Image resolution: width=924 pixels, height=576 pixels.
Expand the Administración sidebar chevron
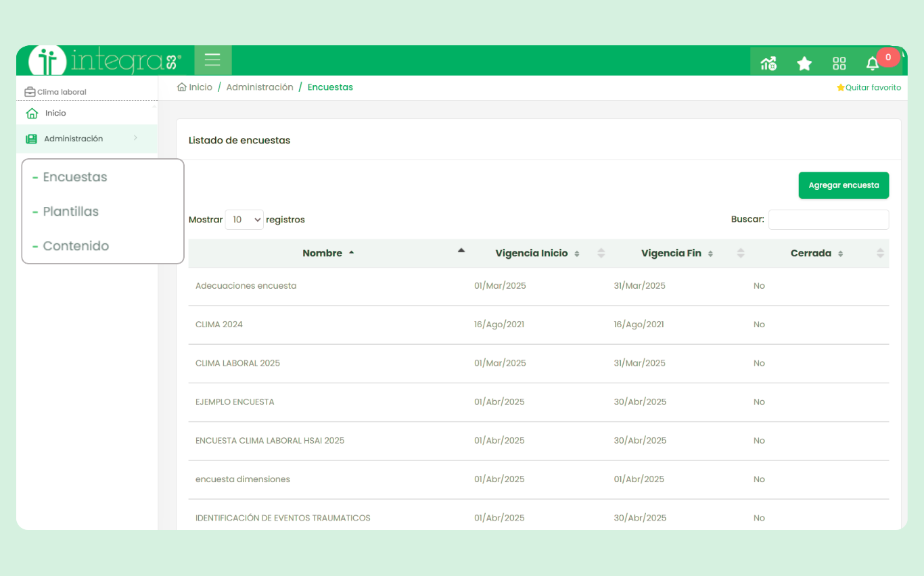pyautogui.click(x=135, y=138)
